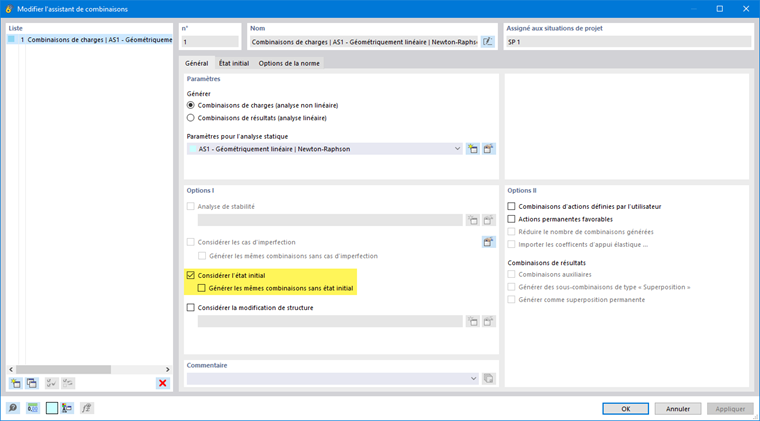
Task: Select 'Combinaisons de résultats (analyse linéaire)' radio
Action: (x=190, y=118)
